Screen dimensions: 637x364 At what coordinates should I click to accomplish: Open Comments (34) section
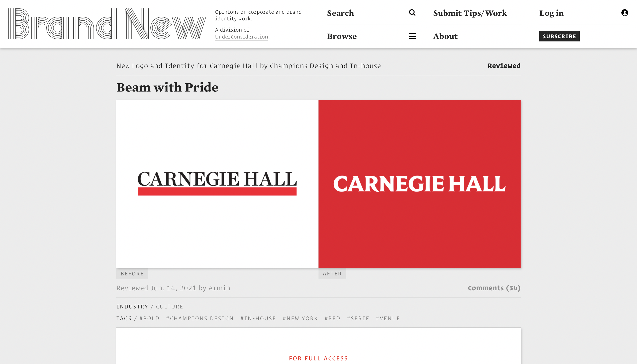click(x=494, y=288)
